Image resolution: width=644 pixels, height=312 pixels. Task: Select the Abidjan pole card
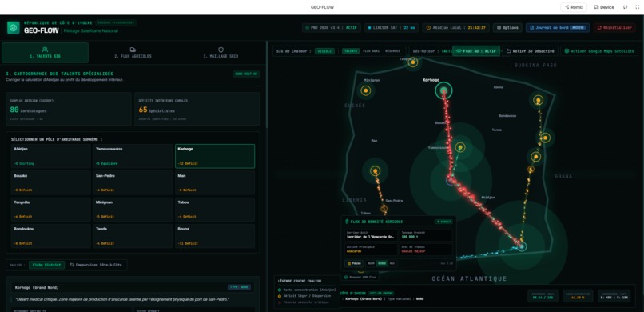click(x=51, y=156)
